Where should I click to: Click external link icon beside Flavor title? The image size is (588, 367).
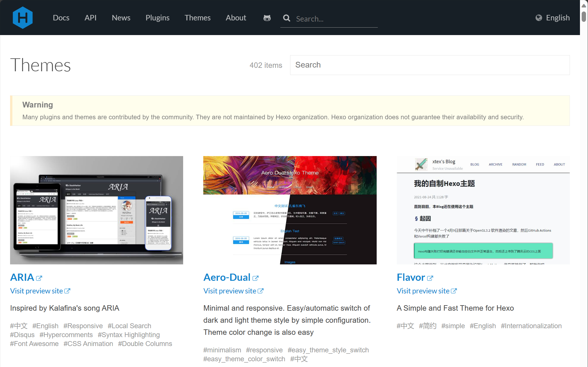coord(430,278)
